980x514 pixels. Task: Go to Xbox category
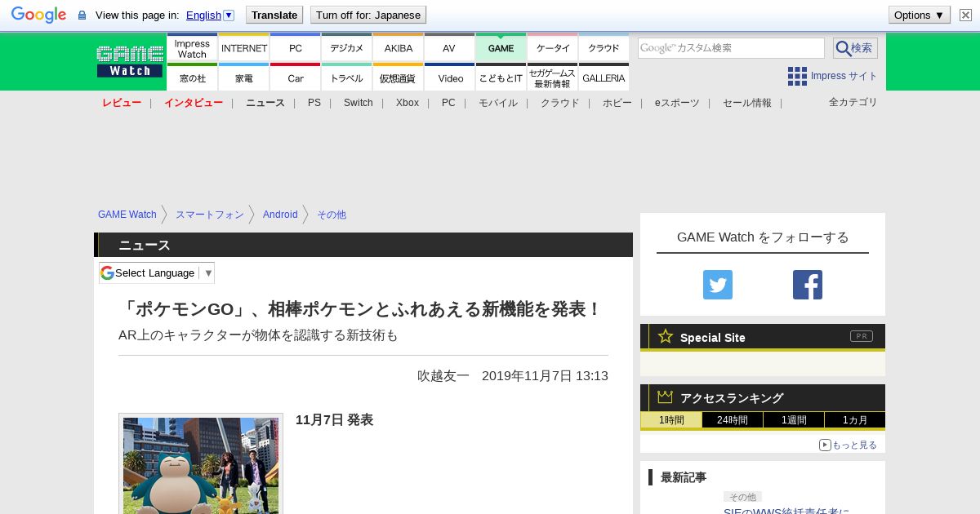pyautogui.click(x=408, y=103)
